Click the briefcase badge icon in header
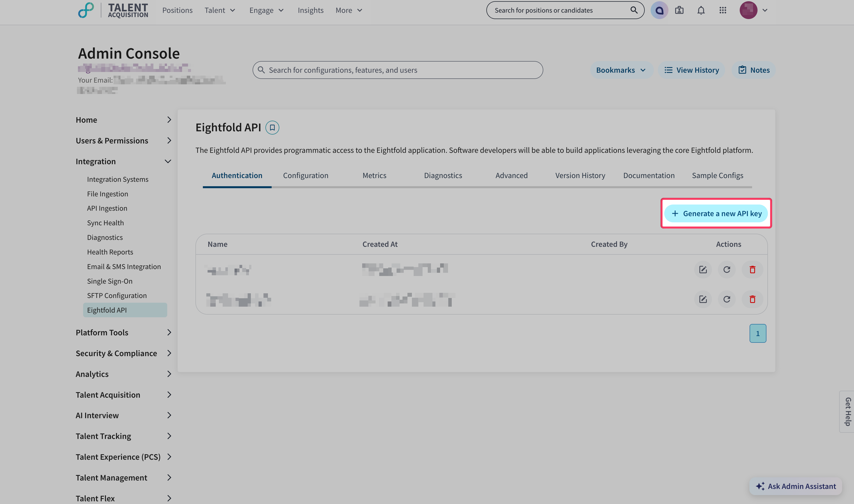This screenshot has height=504, width=854. click(679, 10)
